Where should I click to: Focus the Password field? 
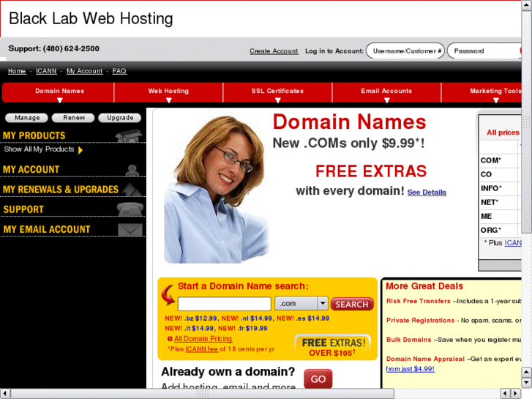484,51
